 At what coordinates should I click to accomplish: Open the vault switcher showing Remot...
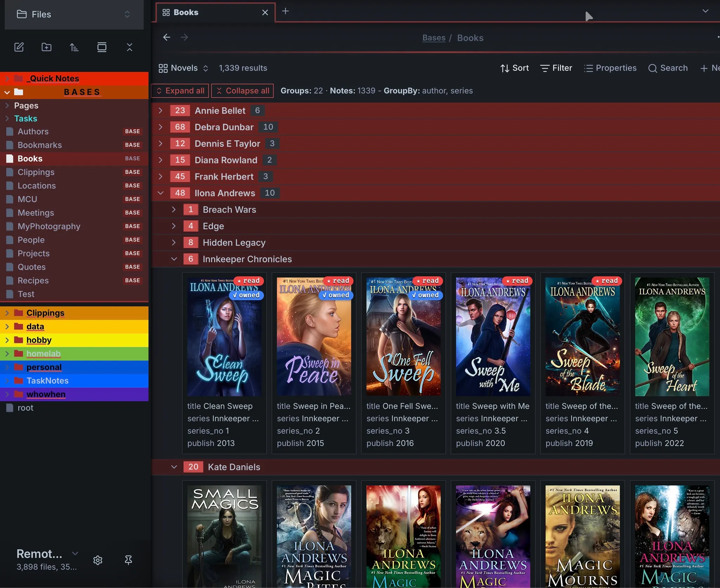point(47,560)
